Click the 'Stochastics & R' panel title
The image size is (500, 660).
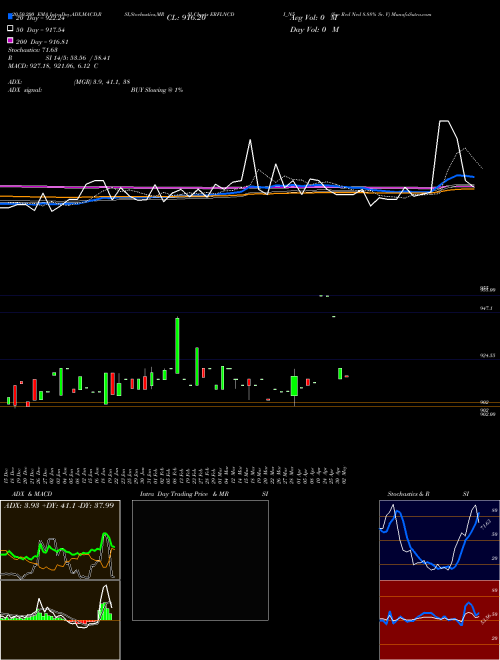pos(409,494)
